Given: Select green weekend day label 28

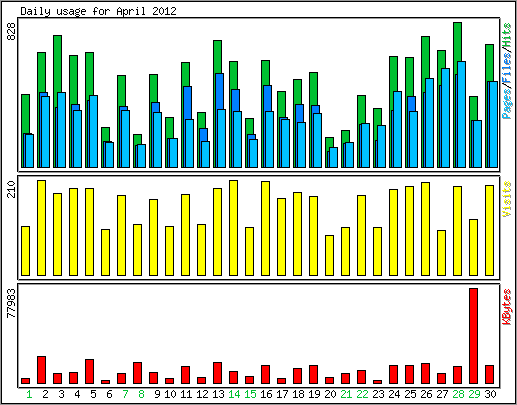Looking at the screenshot, I should [458, 395].
